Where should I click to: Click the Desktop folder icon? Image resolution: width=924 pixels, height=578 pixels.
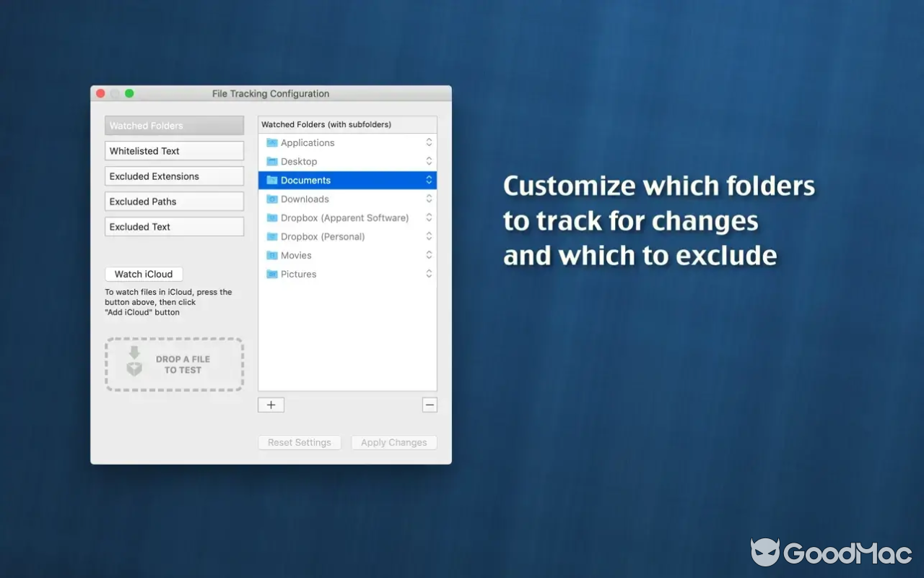[x=271, y=161]
